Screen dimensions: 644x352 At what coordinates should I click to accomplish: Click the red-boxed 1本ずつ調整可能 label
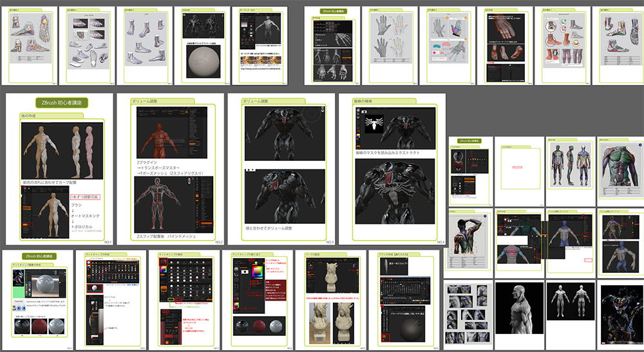click(x=84, y=197)
